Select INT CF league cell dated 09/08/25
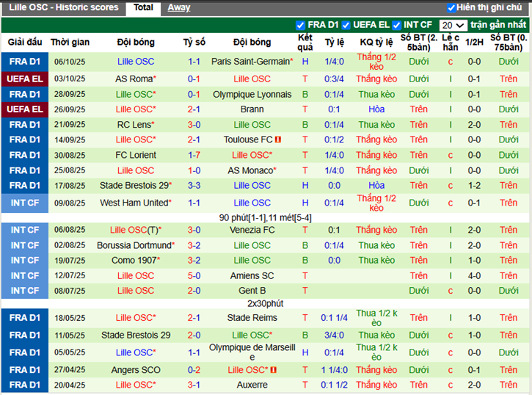 (x=25, y=203)
